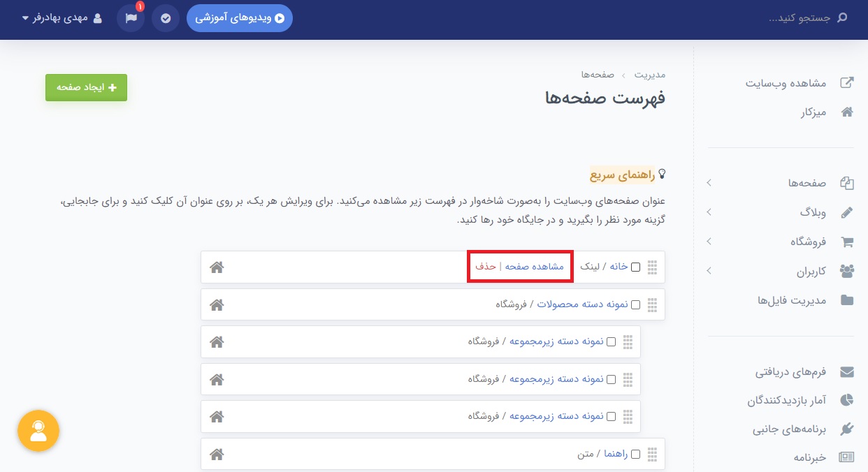Open کاربران via the users icon

846,271
